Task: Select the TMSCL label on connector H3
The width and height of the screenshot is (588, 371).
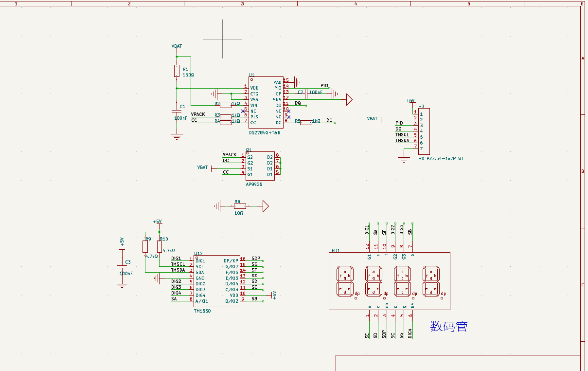Action: [402, 135]
